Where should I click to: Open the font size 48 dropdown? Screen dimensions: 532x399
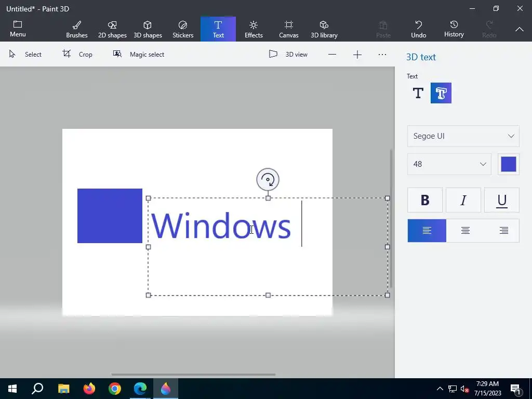pyautogui.click(x=449, y=164)
